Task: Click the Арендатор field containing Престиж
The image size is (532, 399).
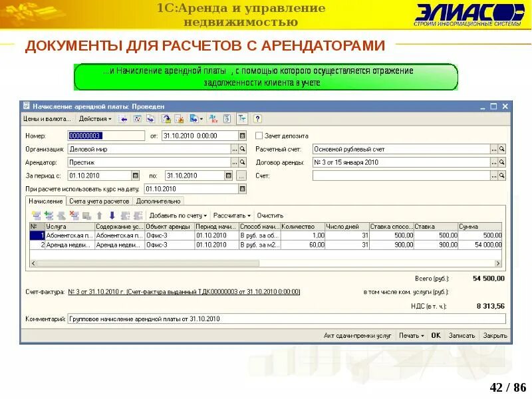Action: tap(149, 162)
